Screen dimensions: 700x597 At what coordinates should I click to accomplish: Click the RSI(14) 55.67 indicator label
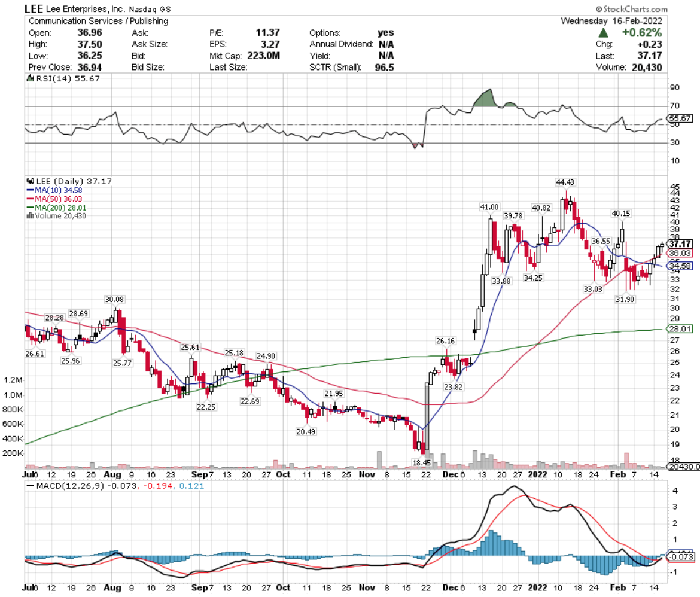tap(68, 78)
